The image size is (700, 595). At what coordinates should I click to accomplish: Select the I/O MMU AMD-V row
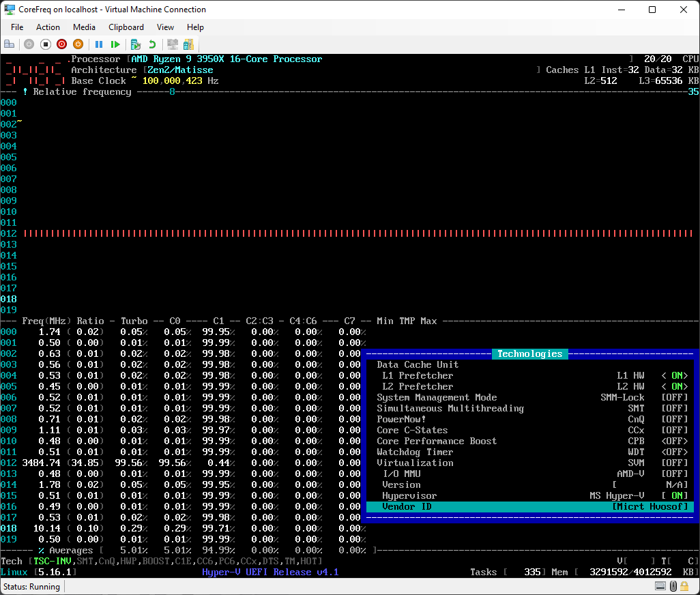(x=530, y=474)
